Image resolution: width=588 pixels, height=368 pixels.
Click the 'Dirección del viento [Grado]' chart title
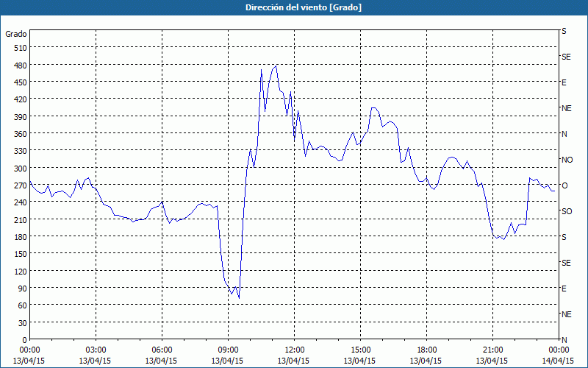click(x=304, y=7)
